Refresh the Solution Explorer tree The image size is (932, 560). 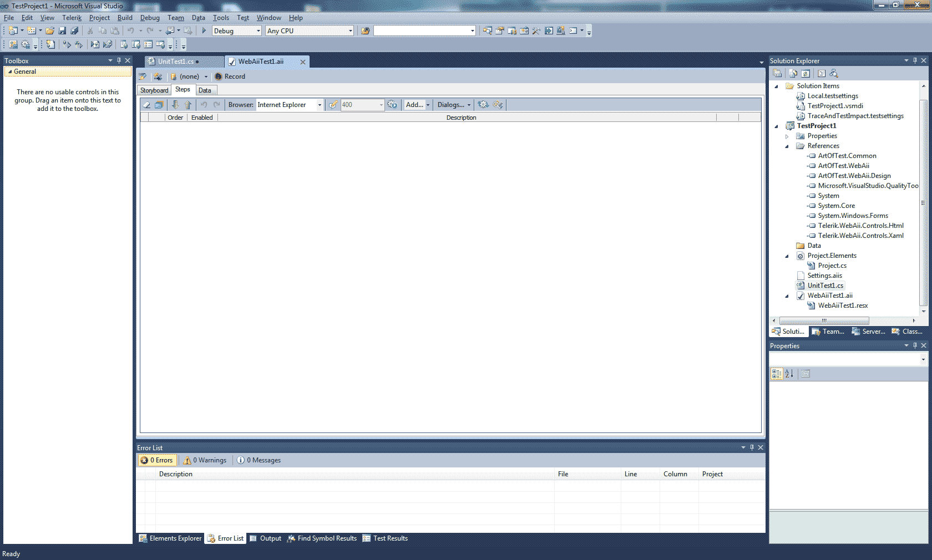point(806,73)
